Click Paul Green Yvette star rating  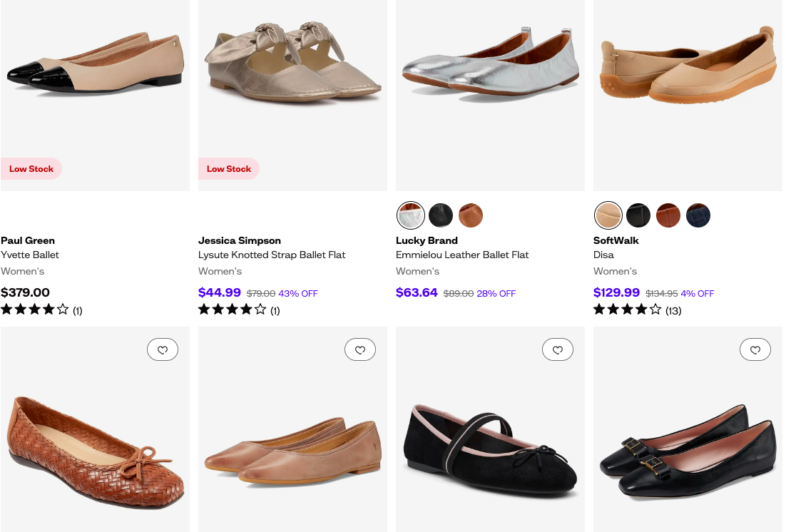41,310
